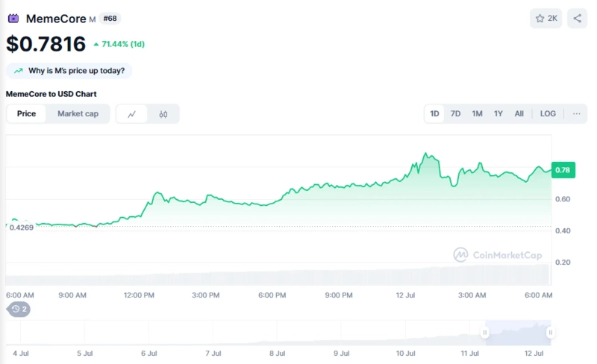
Task: Select the Market cap chart toggle
Action: point(78,114)
